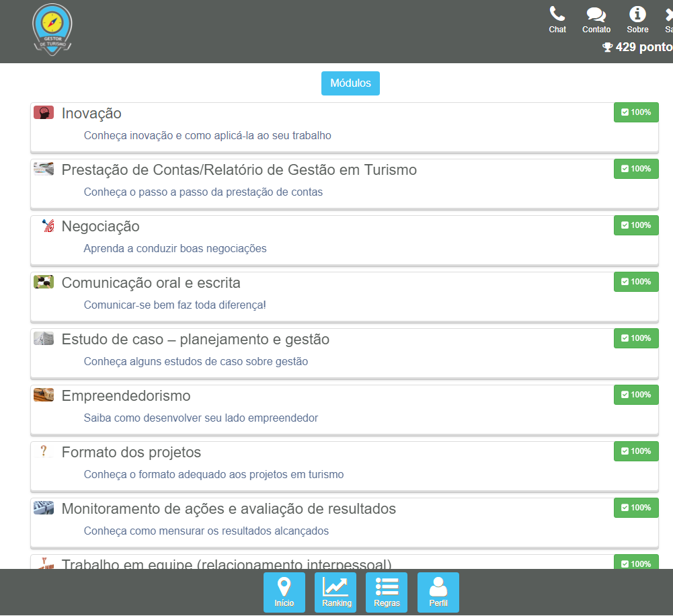The image size is (673, 616).
Task: Go to Início via map pin button
Action: tap(284, 592)
